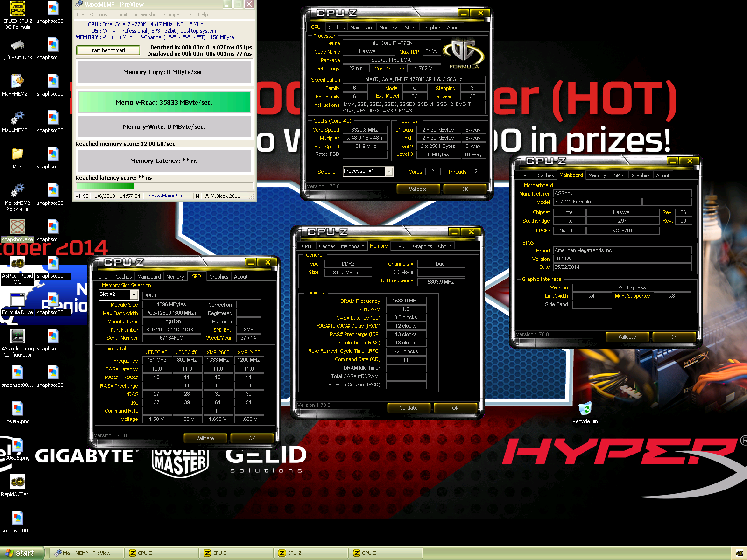Viewport: 747px width, 560px height.
Task: Click the American Megatrends Inc. brand field
Action: [622, 251]
